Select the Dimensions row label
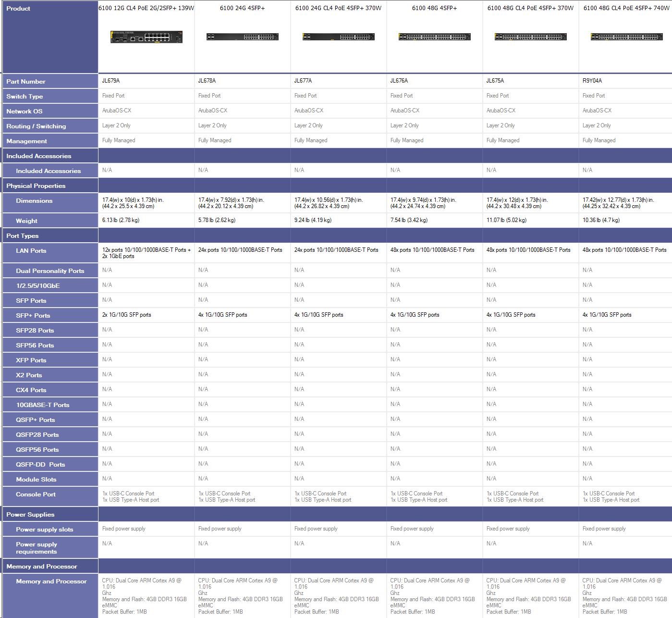 point(34,201)
